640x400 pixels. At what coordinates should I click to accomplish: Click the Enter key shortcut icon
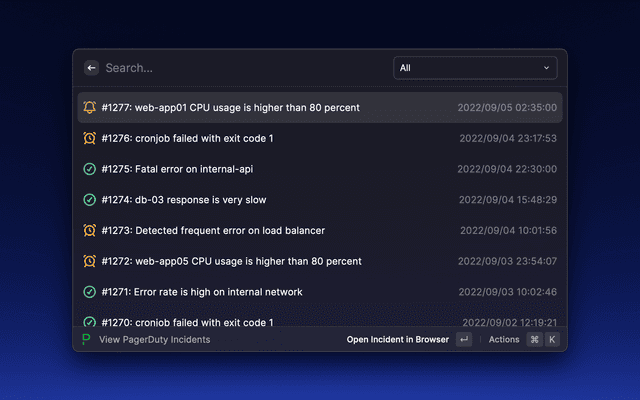coord(464,339)
